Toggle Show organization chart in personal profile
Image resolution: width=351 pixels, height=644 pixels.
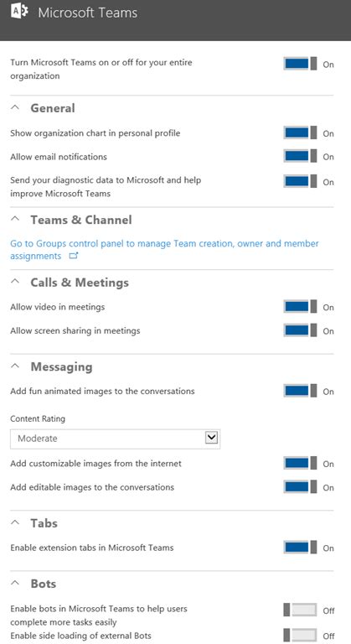tap(300, 133)
